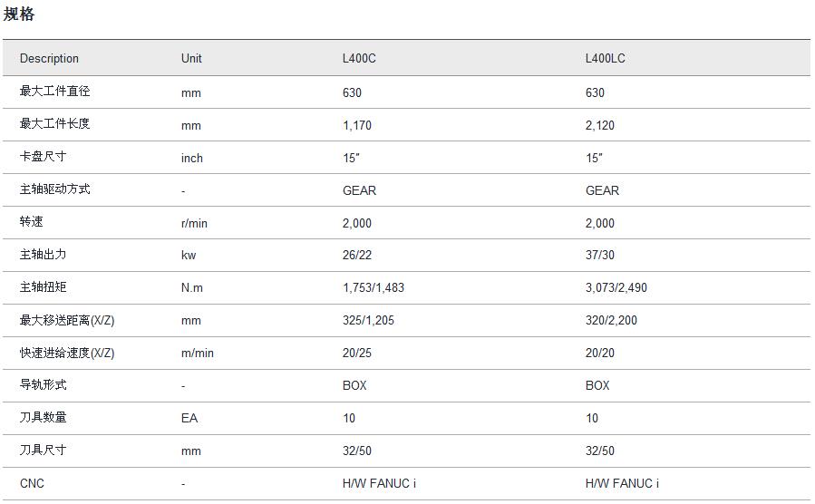Click the L400C column header
815x504 pixels.
(359, 59)
